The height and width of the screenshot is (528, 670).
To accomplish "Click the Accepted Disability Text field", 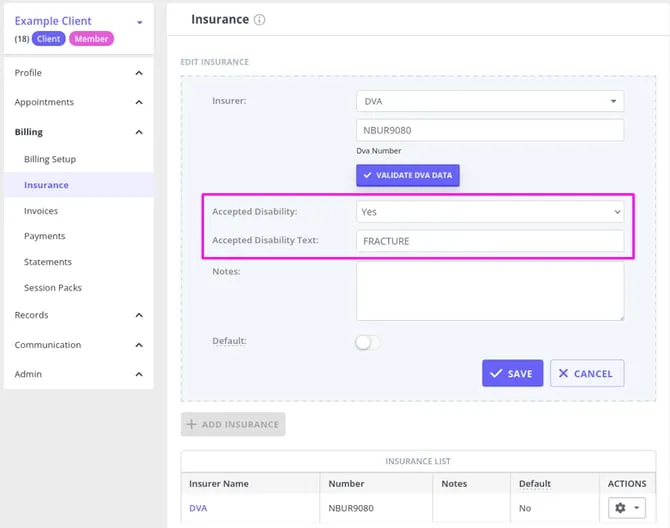I will pyautogui.click(x=490, y=241).
